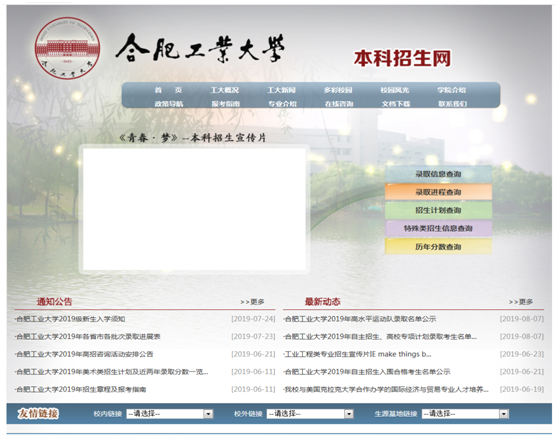Image resolution: width=558 pixels, height=438 pixels.
Task: Click the [2019-06-19] date in 最新动态
Action: (522, 390)
